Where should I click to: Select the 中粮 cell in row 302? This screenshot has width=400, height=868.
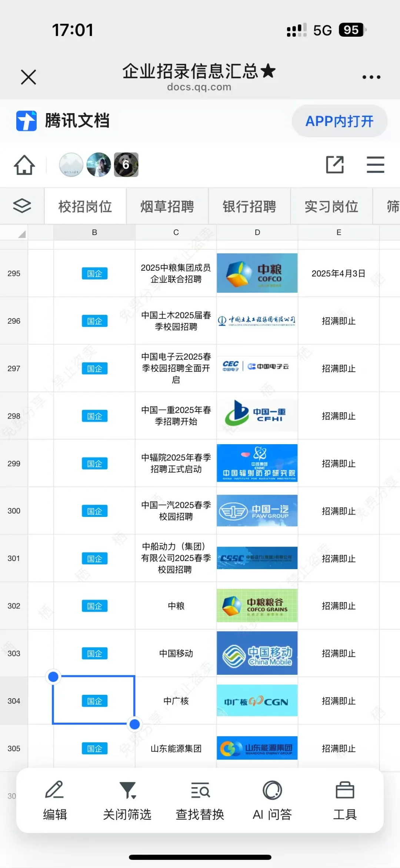coord(176,605)
